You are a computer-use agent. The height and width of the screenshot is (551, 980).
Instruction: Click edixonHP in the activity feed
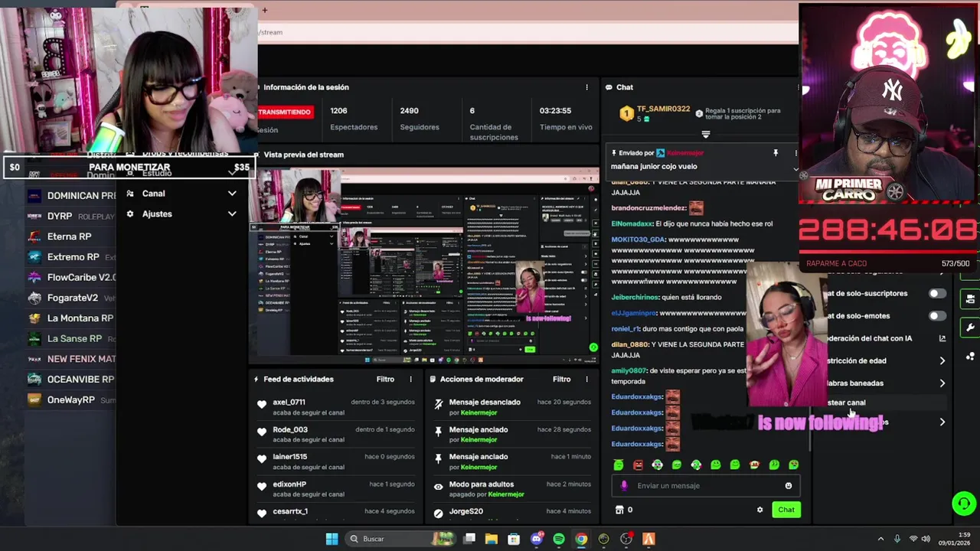coord(289,484)
